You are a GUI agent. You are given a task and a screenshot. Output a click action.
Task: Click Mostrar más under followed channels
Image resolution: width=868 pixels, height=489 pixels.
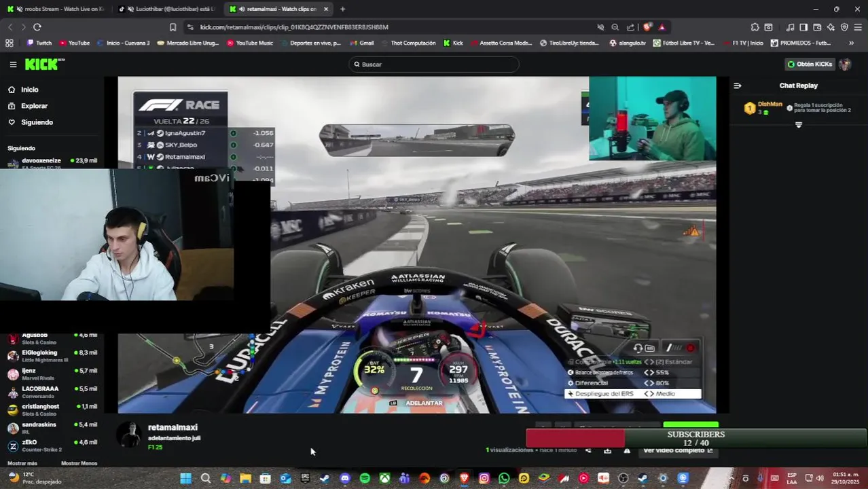coord(22,463)
